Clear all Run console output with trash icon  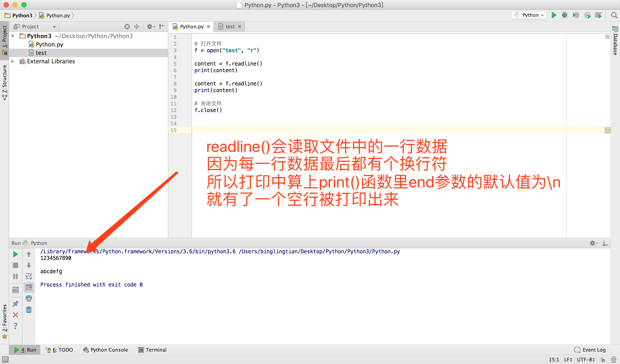pos(29,310)
